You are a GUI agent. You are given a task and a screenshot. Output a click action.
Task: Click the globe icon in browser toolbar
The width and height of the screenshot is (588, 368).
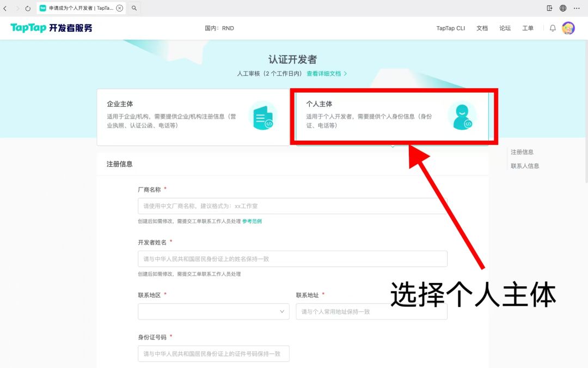pyautogui.click(x=563, y=8)
